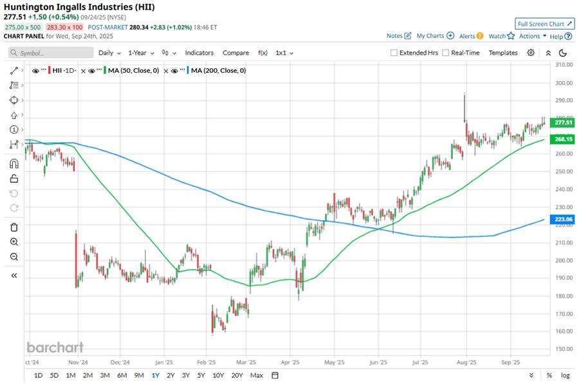581x392 pixels.
Task: Expand the Fibonacci tools submenu arrow
Action: [23, 85]
